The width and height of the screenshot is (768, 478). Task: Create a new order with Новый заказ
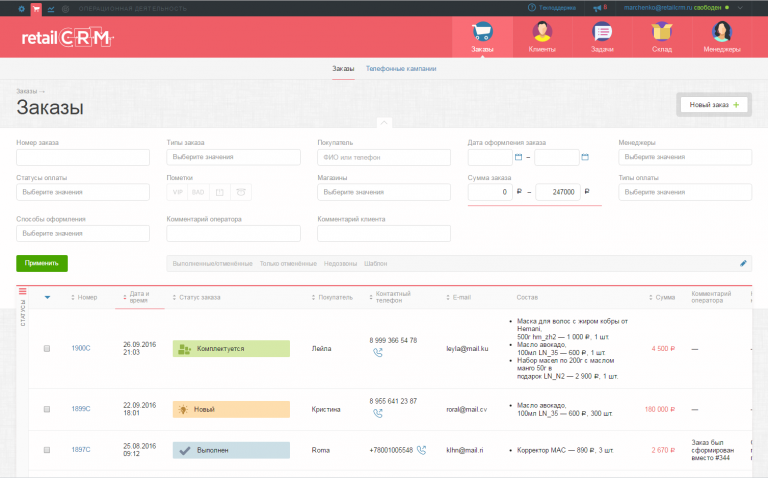pyautogui.click(x=714, y=105)
